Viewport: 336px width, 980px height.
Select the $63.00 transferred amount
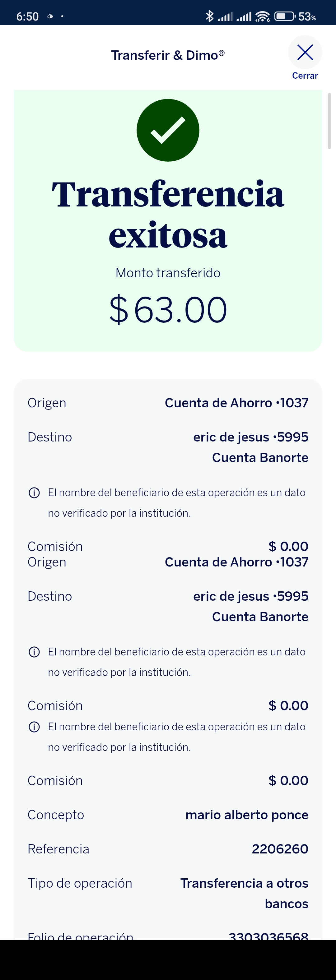click(168, 310)
